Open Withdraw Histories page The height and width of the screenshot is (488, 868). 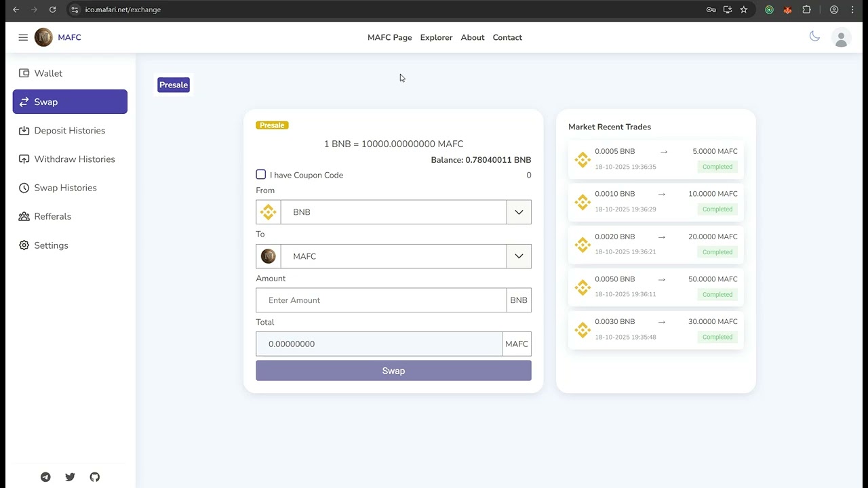click(70, 159)
